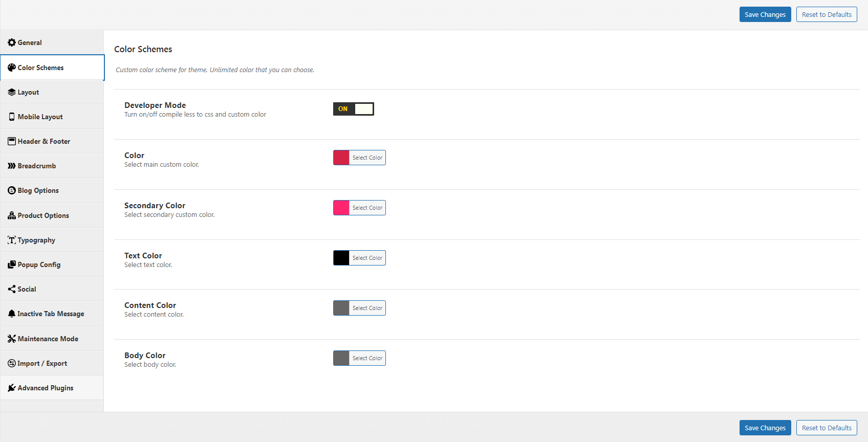The image size is (868, 442).
Task: Open Select Color for Text Color
Action: [x=367, y=258]
